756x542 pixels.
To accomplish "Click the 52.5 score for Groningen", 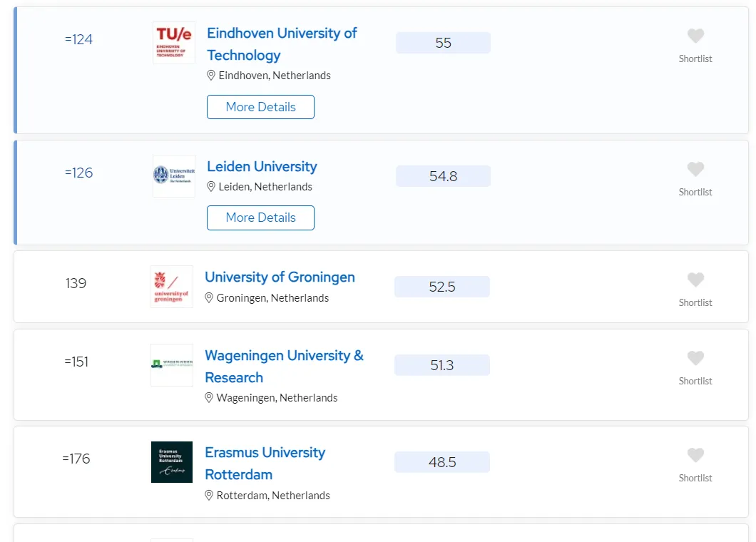I will pos(442,287).
